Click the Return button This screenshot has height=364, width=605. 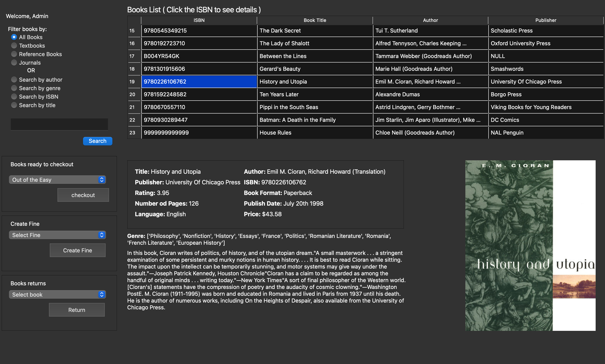77,310
